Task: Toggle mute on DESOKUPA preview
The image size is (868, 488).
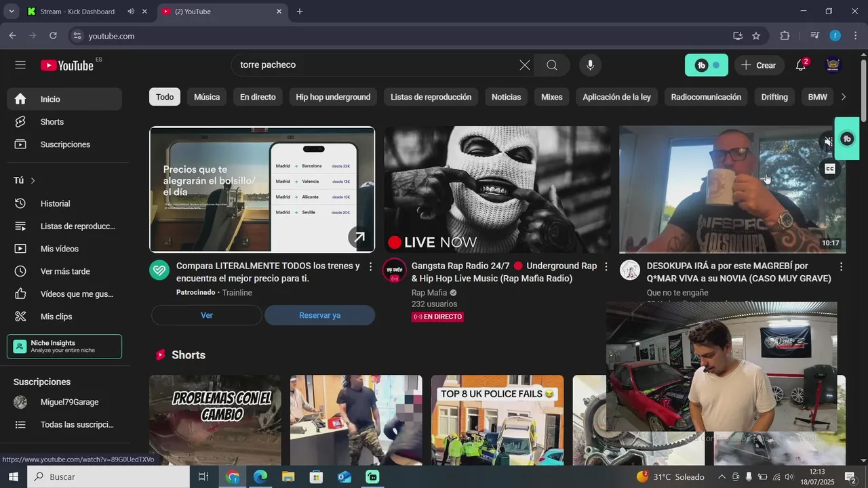Action: click(x=827, y=141)
